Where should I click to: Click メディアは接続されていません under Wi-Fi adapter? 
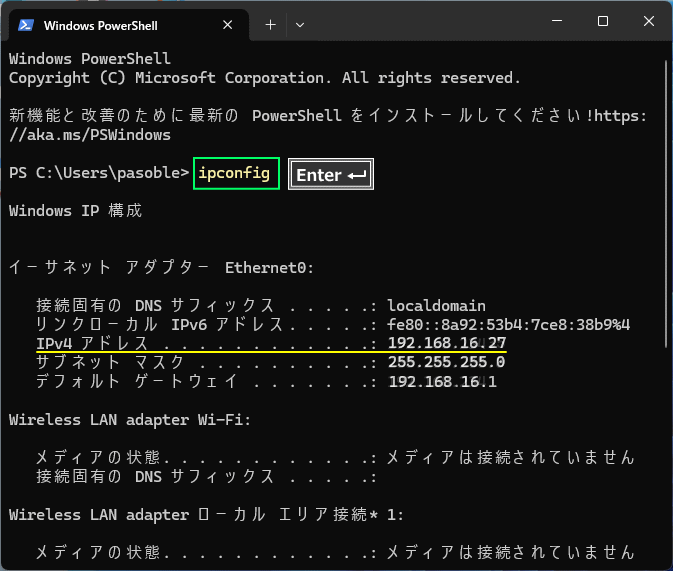(511, 457)
